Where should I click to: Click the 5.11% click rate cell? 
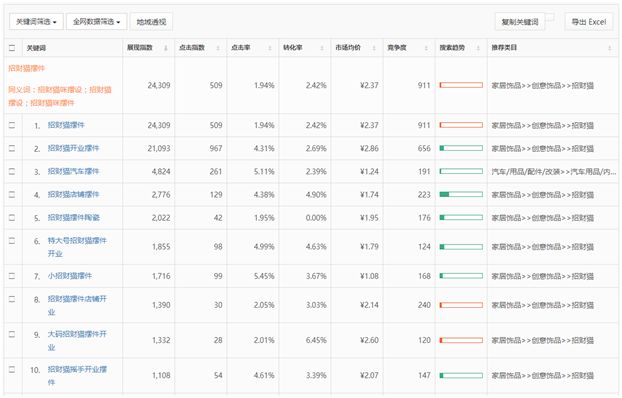point(264,171)
